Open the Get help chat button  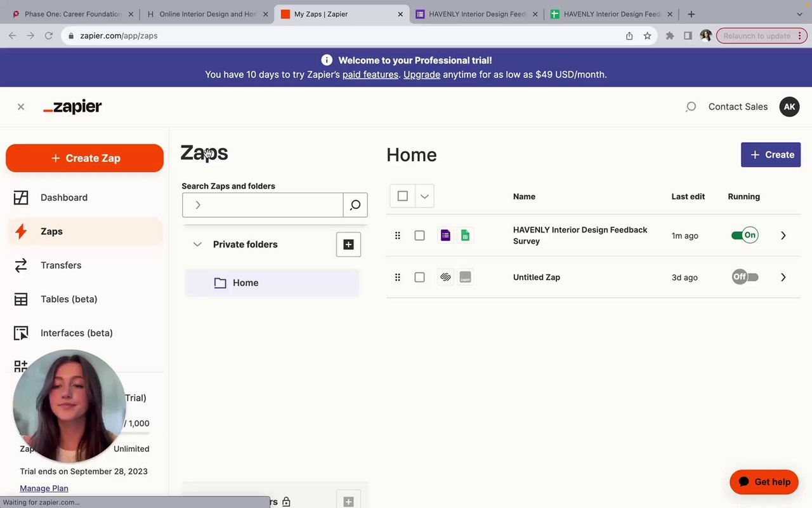(764, 482)
